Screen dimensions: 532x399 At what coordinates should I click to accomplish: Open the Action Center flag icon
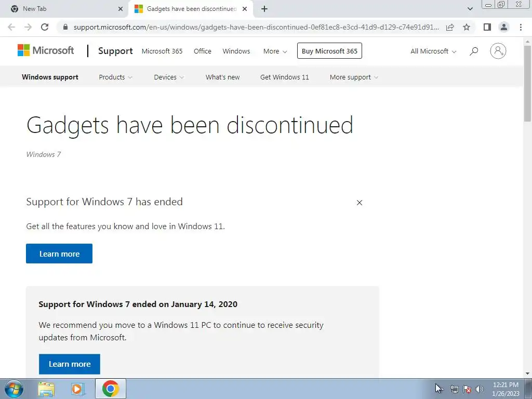point(467,389)
